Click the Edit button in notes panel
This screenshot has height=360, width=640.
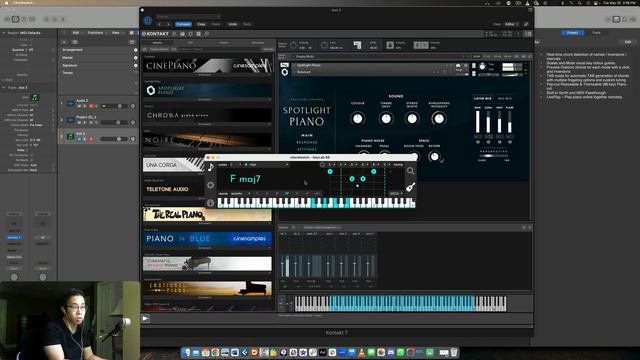(x=628, y=42)
